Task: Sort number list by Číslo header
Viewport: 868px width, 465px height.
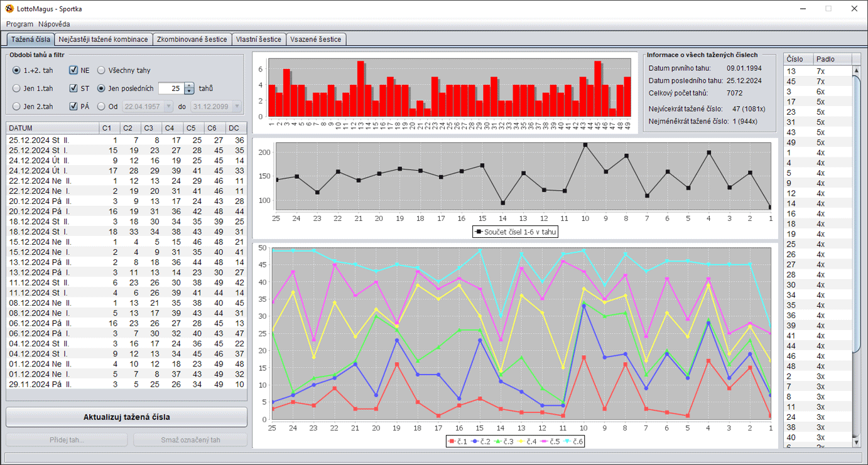Action: (x=799, y=59)
